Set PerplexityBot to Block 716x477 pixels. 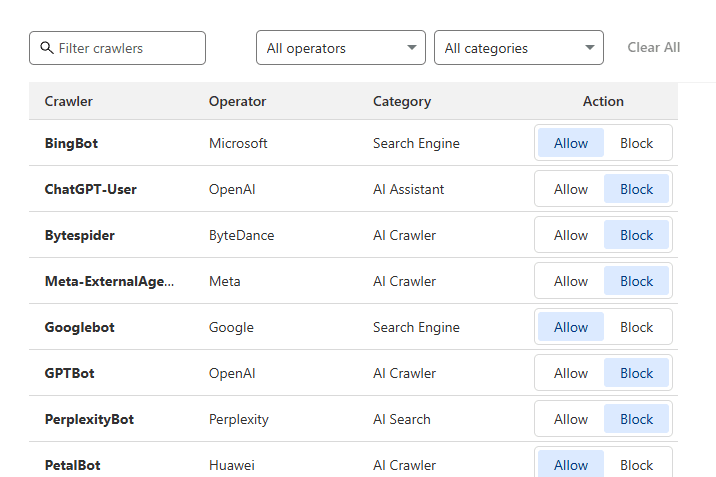637,419
